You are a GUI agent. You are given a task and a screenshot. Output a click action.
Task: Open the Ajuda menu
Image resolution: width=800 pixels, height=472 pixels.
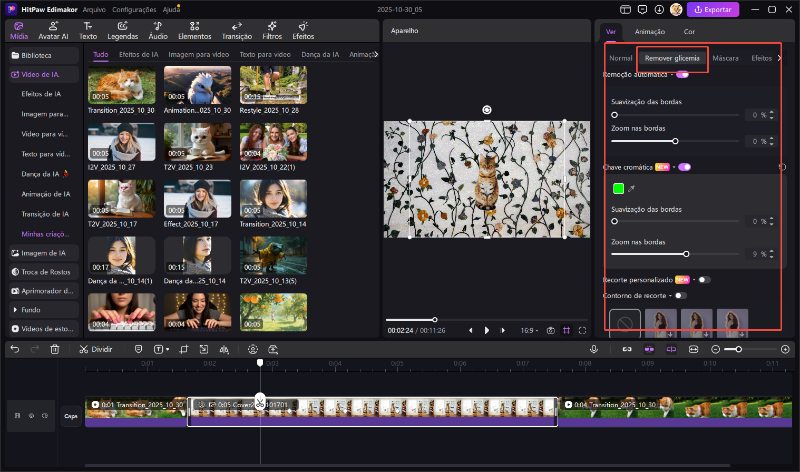pos(171,9)
